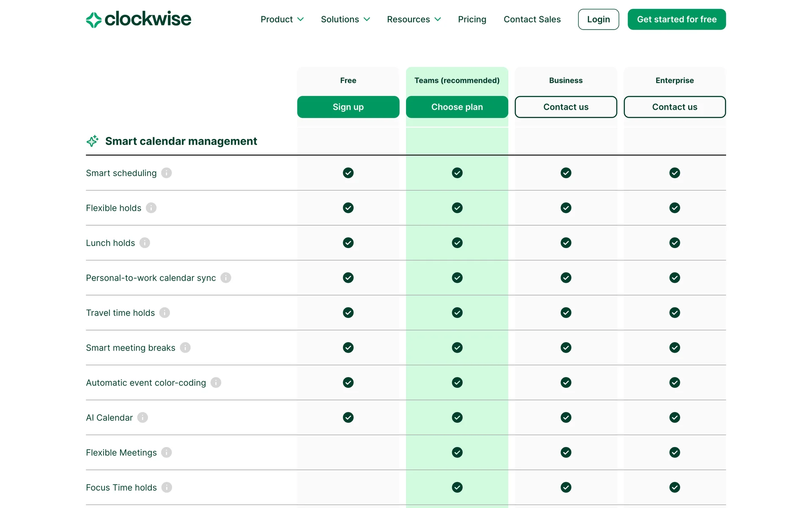
Task: Open Contact Sales from navigation
Action: point(532,19)
